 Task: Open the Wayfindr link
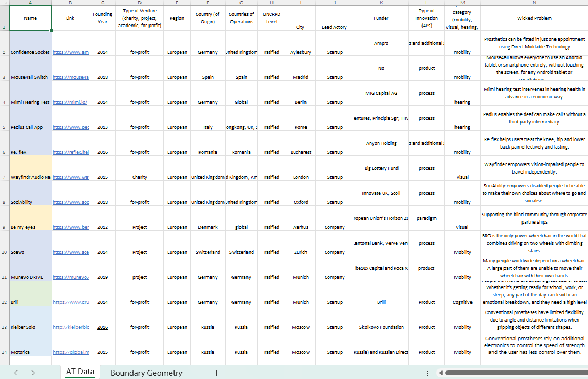pyautogui.click(x=71, y=177)
